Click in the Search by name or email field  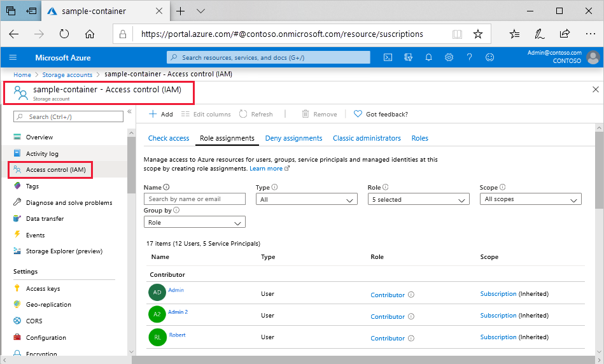pyautogui.click(x=195, y=199)
